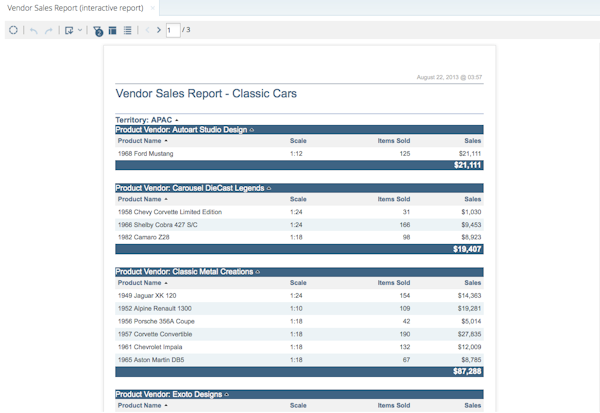This screenshot has width=600, height=413.
Task: Click the redo arrow icon
Action: [x=49, y=30]
